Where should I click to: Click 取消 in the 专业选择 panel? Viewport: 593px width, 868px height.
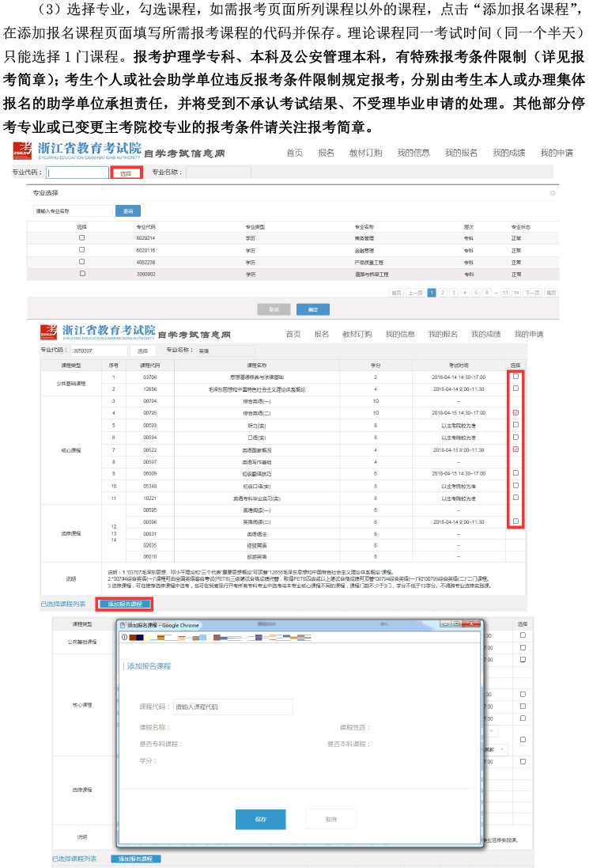[x=274, y=309]
